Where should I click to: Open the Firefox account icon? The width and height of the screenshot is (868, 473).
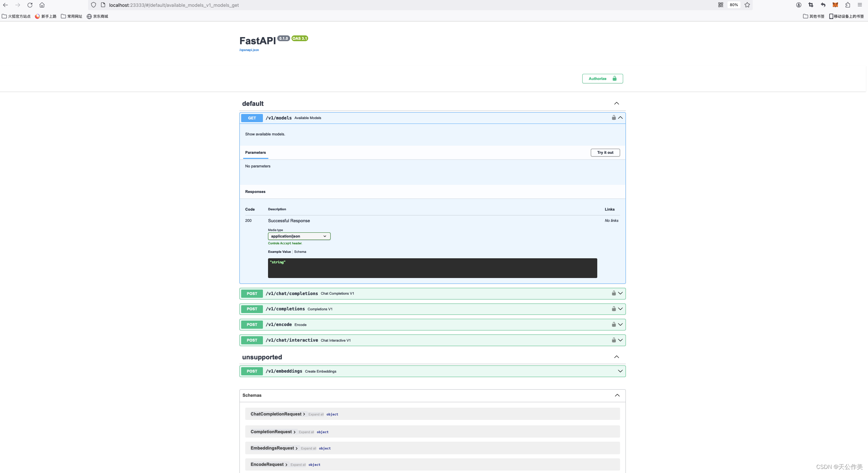pyautogui.click(x=799, y=5)
